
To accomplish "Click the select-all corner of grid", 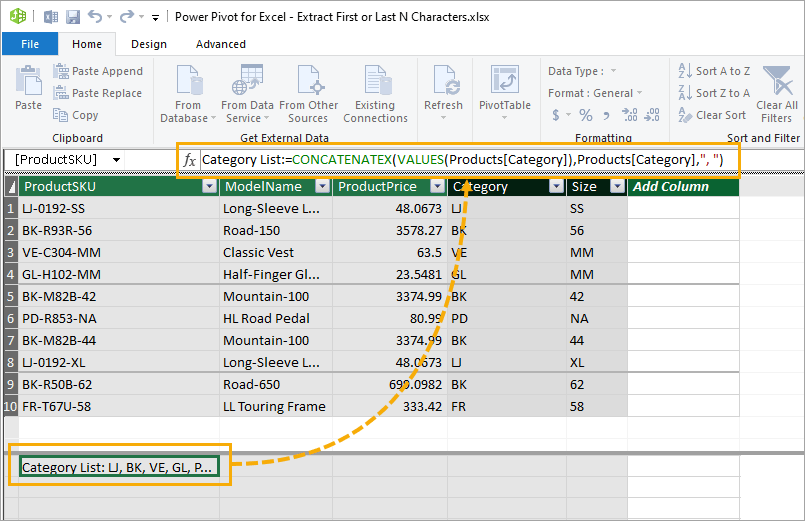I will (11, 186).
